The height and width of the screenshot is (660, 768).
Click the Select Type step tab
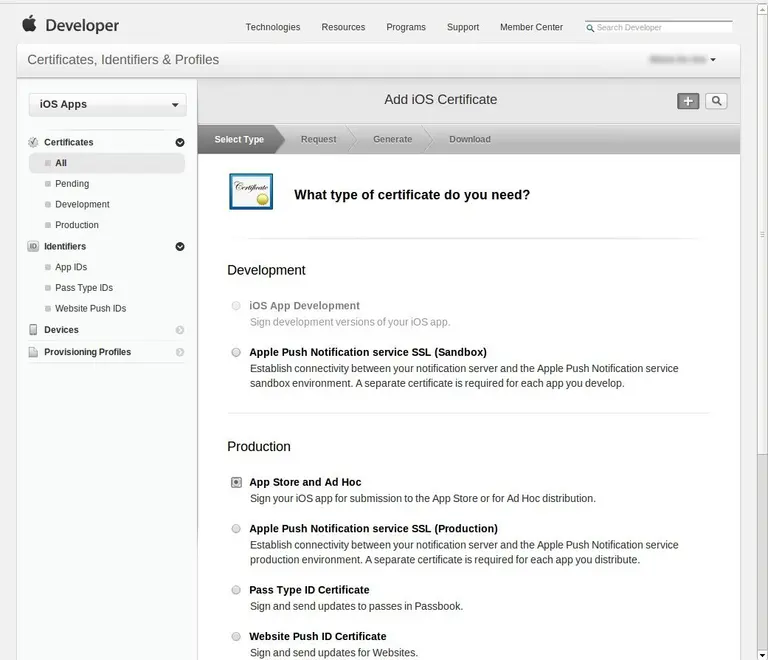click(x=240, y=140)
